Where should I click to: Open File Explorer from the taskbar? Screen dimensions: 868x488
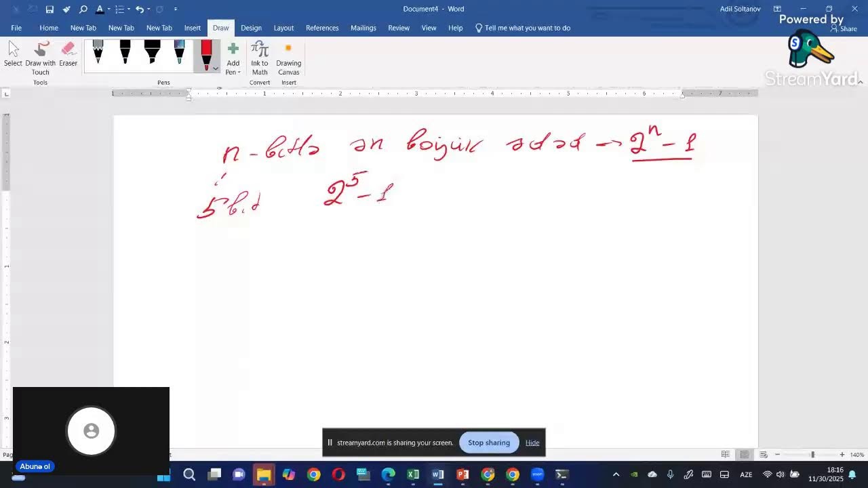pyautogui.click(x=264, y=474)
